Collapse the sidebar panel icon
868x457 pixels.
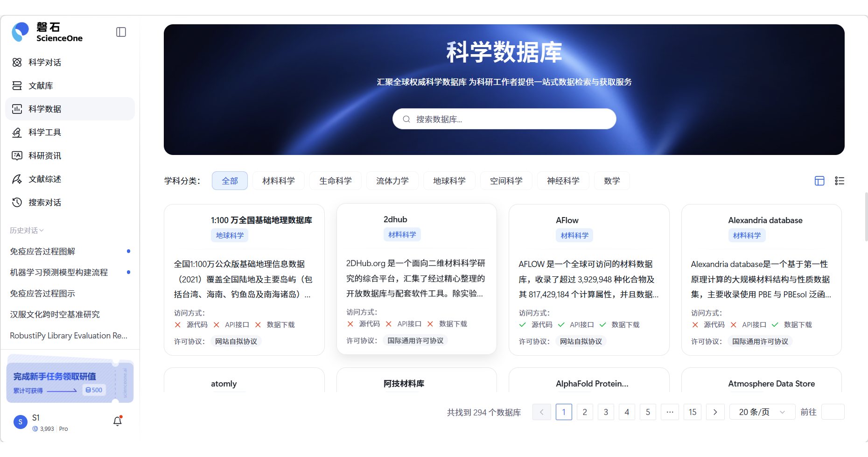coord(121,32)
